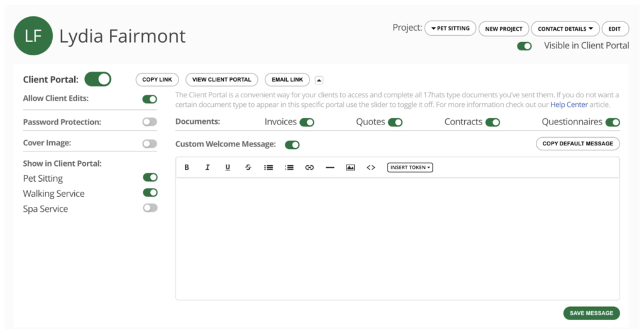
Task: Click the Documents label
Action: click(x=197, y=121)
